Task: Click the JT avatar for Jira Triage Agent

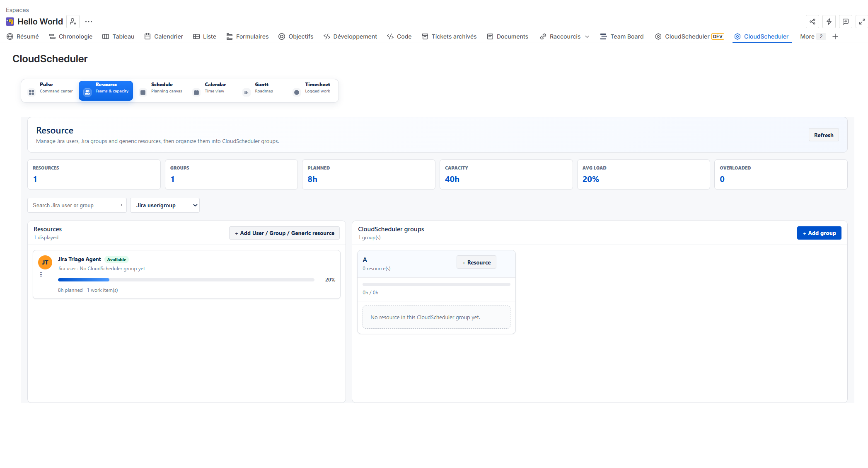Action: [x=45, y=262]
